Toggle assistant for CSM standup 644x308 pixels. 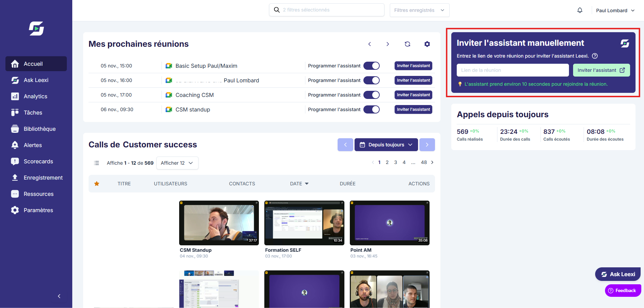click(x=372, y=109)
